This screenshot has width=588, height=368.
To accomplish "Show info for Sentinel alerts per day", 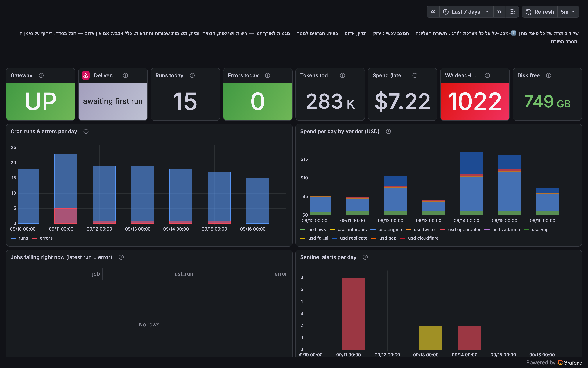I will click(x=365, y=257).
